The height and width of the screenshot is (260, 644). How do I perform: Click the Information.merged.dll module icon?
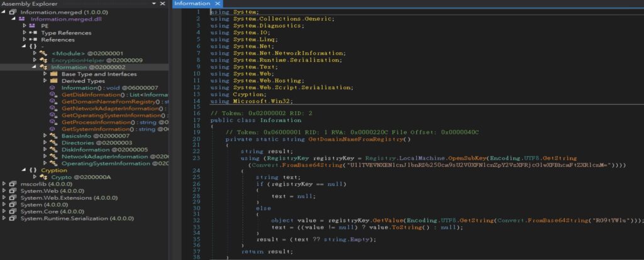coord(25,19)
